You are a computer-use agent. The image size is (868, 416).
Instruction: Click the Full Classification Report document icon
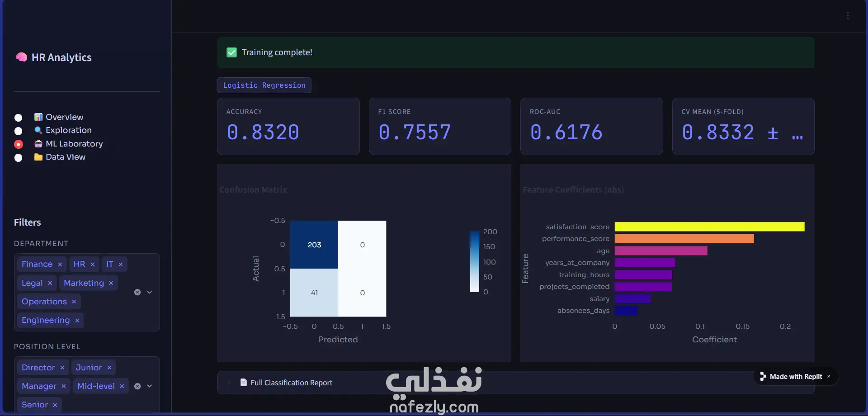click(x=243, y=383)
